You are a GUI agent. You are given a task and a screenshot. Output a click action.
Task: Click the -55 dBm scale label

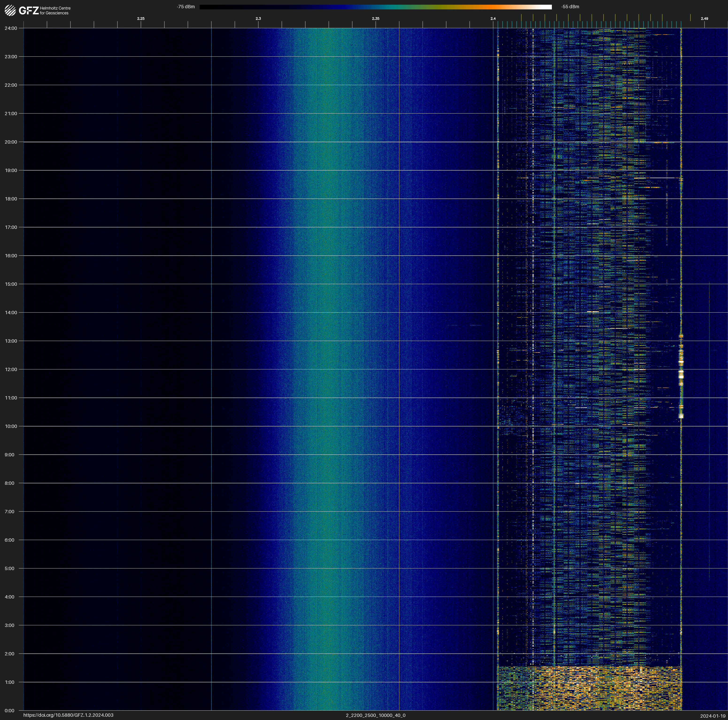click(570, 7)
